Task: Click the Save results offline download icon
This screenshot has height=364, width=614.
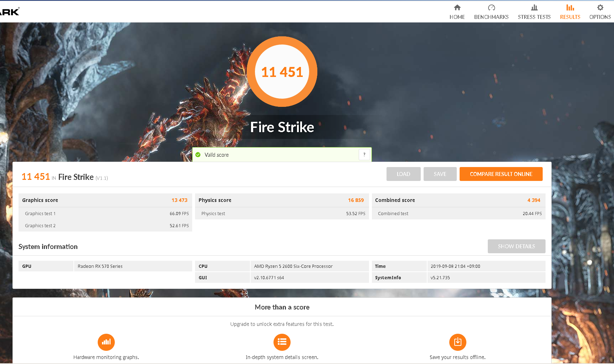Action: [x=458, y=342]
